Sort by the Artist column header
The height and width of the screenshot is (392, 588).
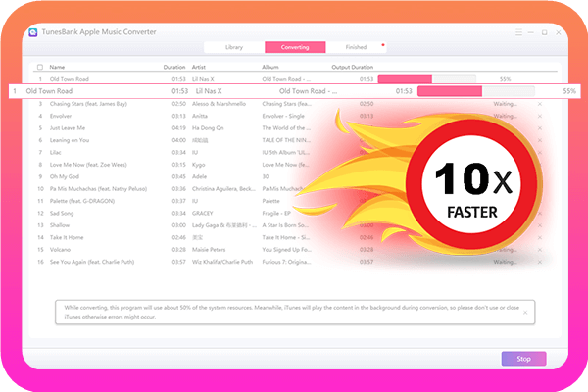coord(199,68)
